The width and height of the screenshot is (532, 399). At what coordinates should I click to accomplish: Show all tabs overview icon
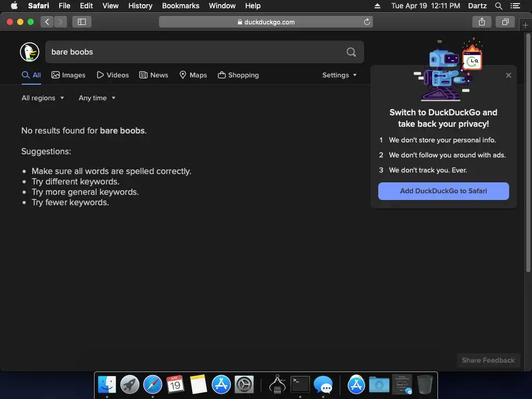505,22
